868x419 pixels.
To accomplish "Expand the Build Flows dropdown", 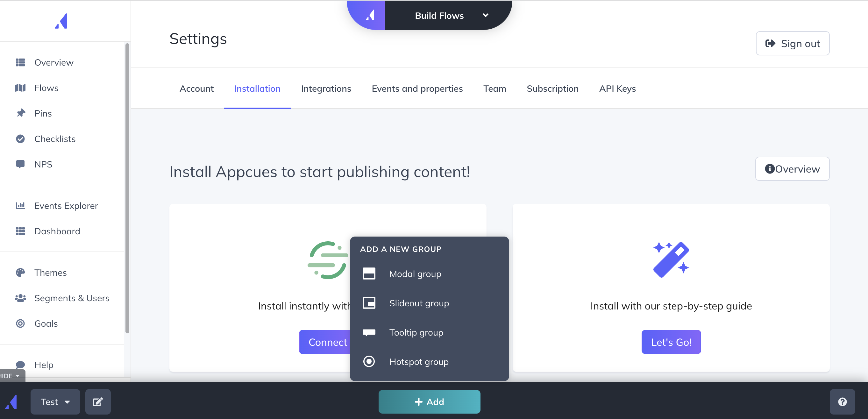I will [x=485, y=16].
